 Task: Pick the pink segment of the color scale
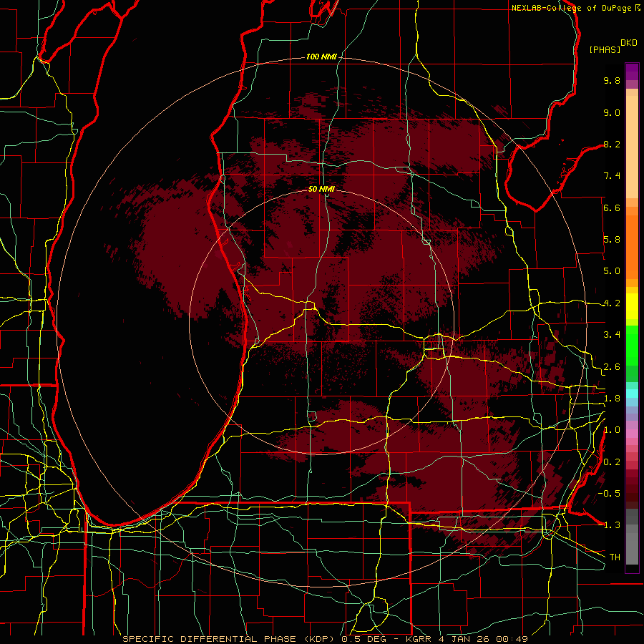click(632, 434)
